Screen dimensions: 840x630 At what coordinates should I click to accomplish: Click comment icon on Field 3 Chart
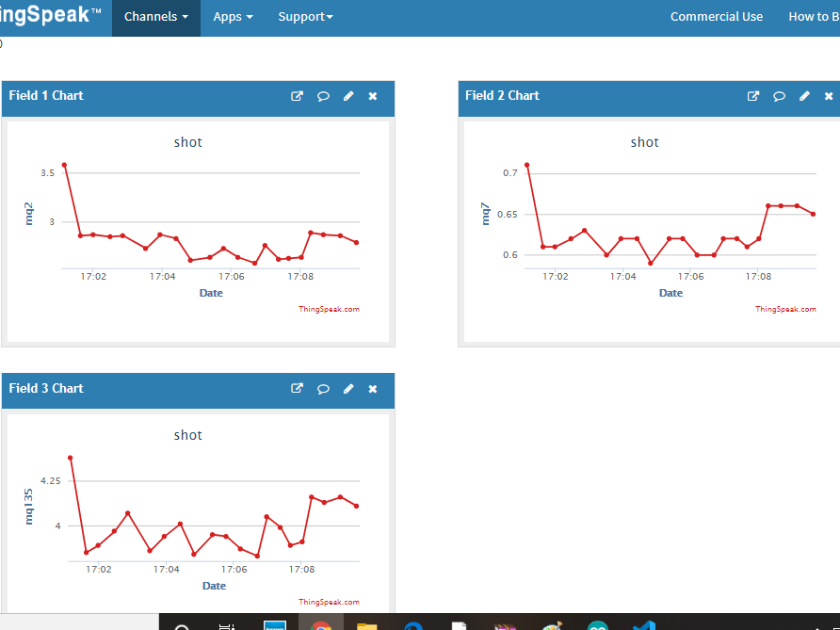tap(323, 389)
